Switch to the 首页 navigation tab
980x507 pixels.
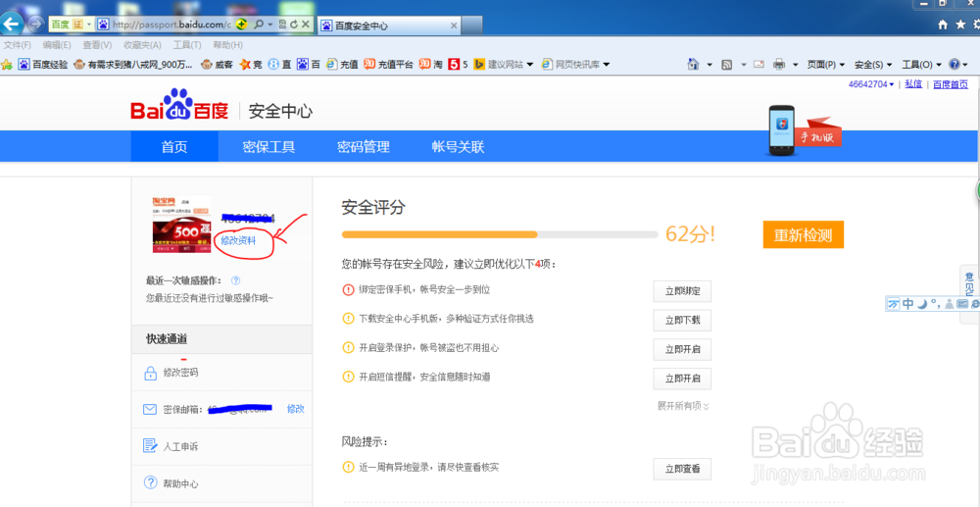pyautogui.click(x=174, y=147)
